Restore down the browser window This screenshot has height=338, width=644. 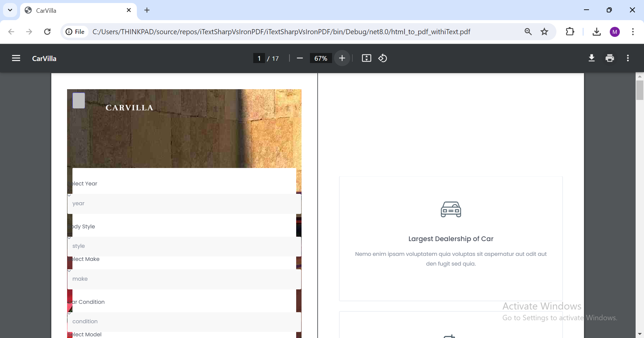pyautogui.click(x=609, y=10)
